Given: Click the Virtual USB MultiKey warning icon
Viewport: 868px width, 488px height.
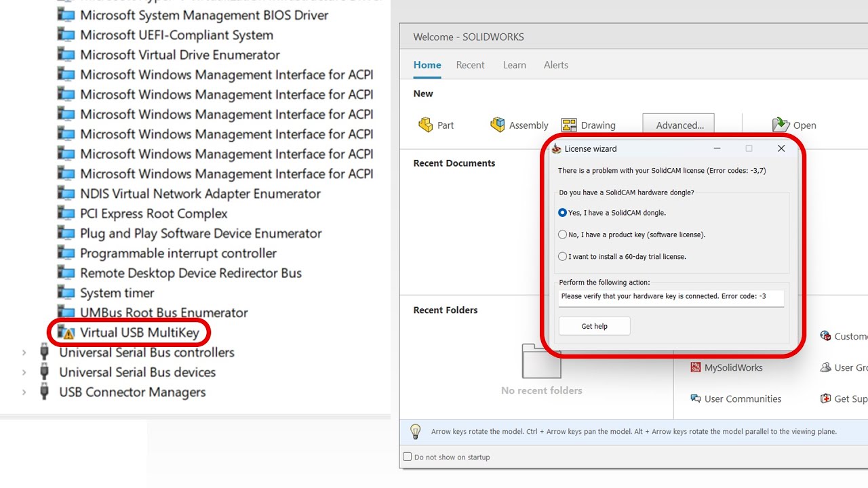Looking at the screenshot, I should click(66, 332).
